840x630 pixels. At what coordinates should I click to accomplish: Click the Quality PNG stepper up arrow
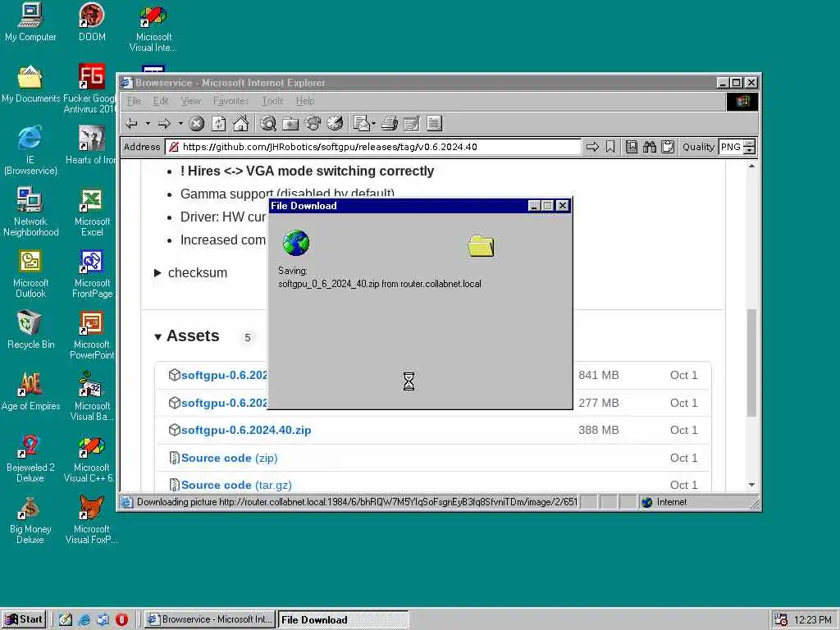(x=750, y=143)
